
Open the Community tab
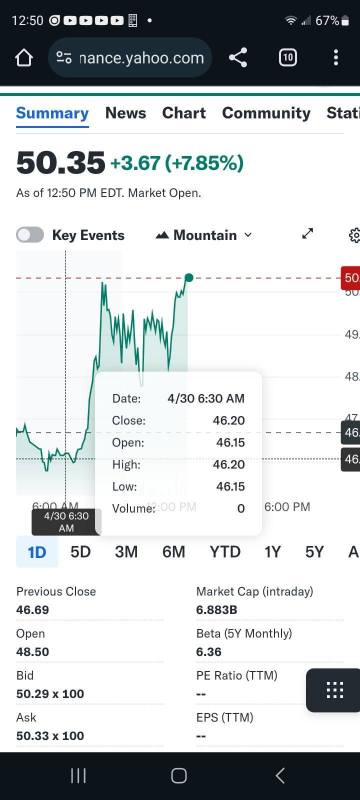coord(266,113)
